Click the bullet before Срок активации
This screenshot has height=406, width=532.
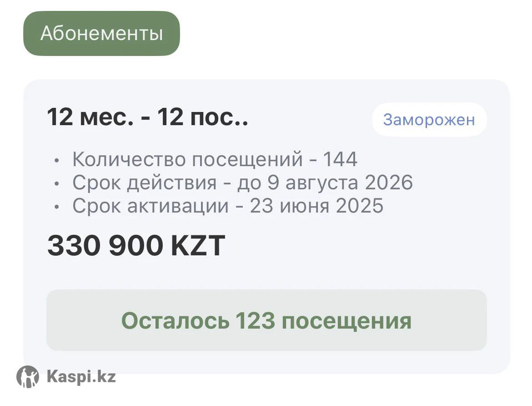(56, 207)
